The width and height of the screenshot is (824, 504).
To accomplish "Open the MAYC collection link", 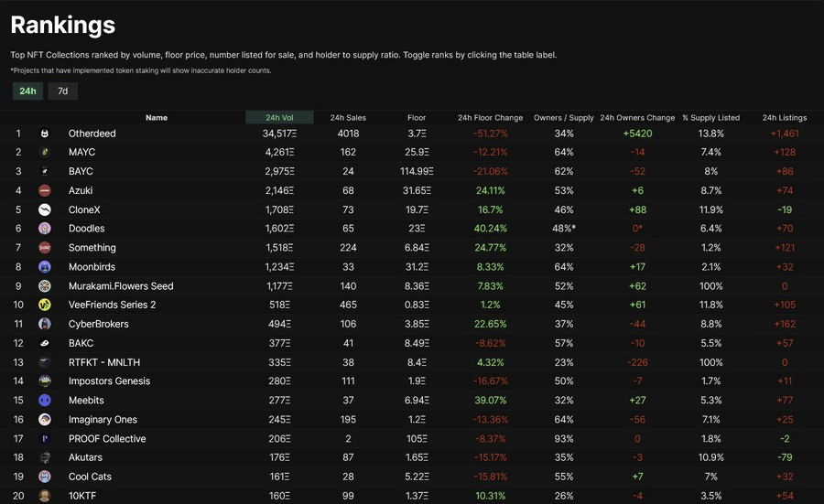I will [x=82, y=152].
